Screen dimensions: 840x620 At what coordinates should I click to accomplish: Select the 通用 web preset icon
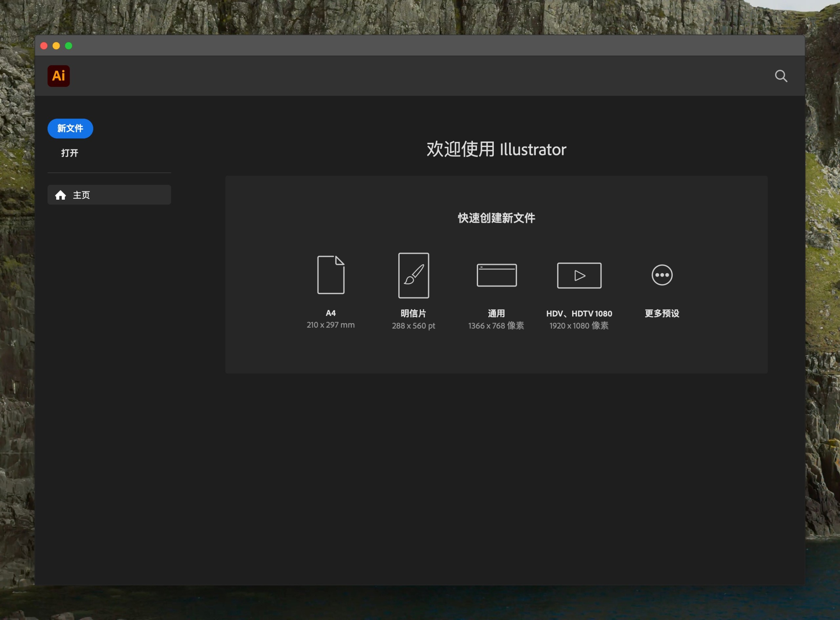[496, 275]
